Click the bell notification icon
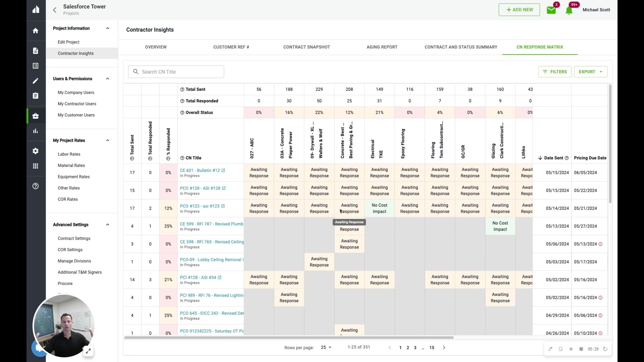Screen dimensions: 644x362 pyautogui.click(x=569, y=10)
